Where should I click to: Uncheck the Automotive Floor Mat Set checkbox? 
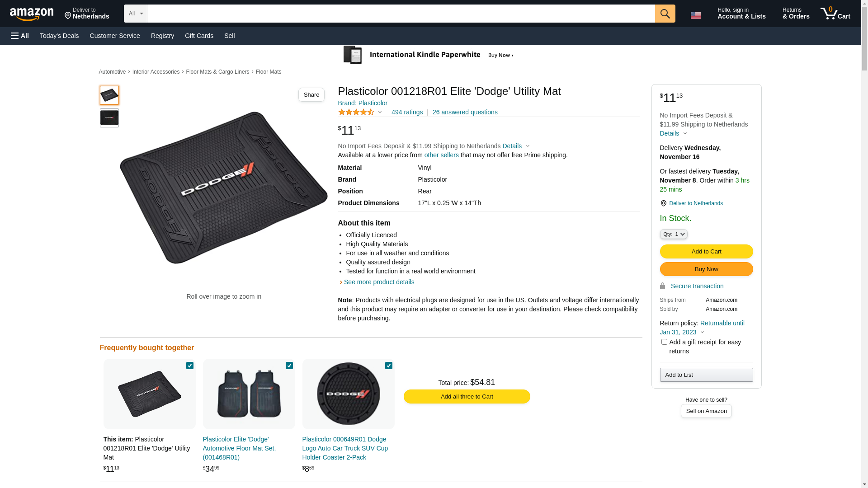pos(289,366)
